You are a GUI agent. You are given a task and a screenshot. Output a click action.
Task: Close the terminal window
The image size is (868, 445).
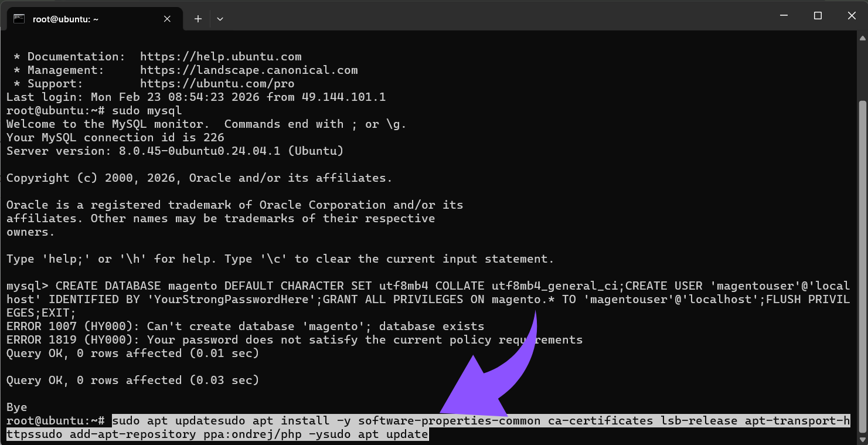(852, 16)
